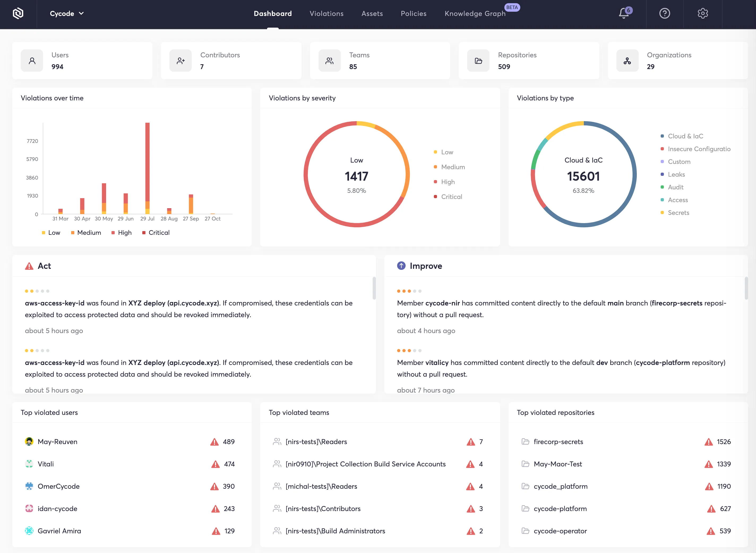Open Settings via the gear icon

702,13
